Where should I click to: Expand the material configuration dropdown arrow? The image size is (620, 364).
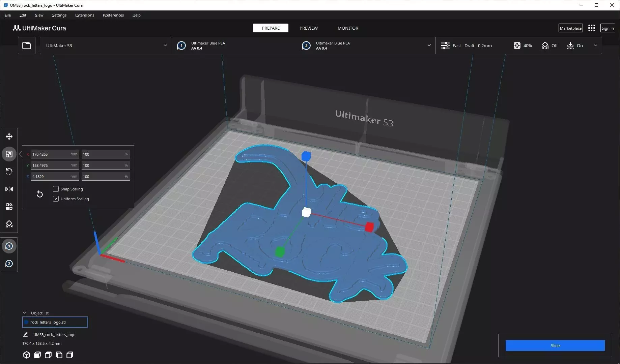[429, 45]
